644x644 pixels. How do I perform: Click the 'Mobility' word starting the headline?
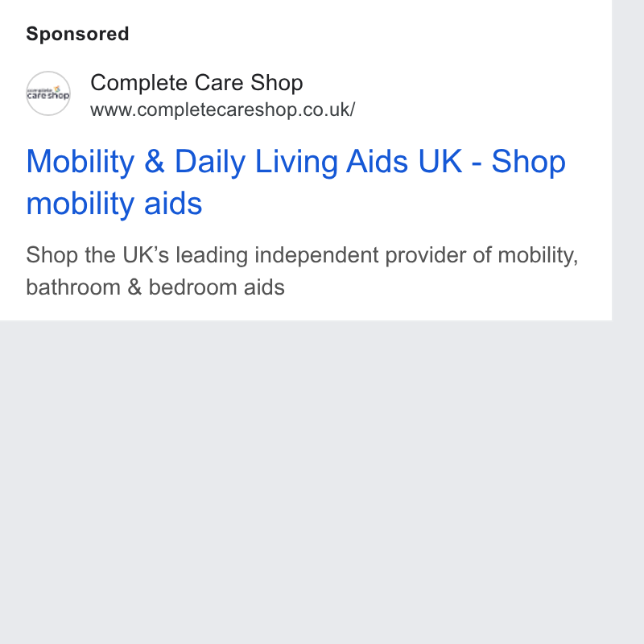tap(80, 162)
